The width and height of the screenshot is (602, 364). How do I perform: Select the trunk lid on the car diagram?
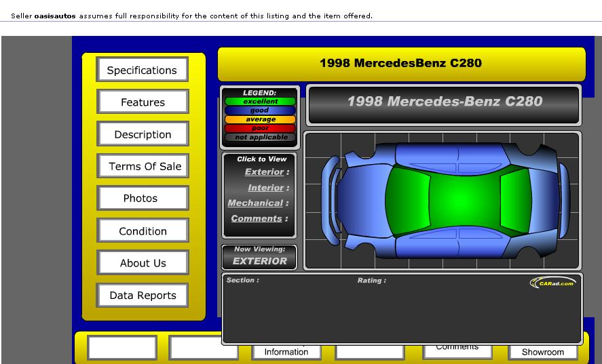(544, 200)
